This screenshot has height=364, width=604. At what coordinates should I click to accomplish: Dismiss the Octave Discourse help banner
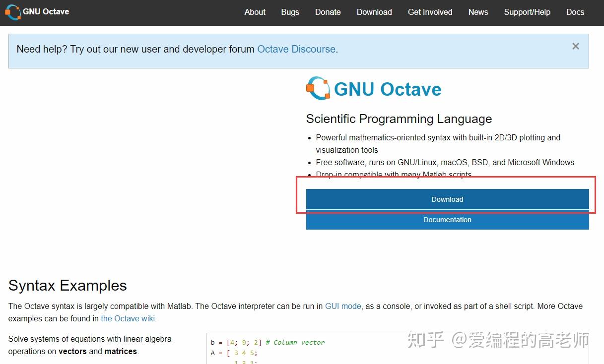coord(576,46)
